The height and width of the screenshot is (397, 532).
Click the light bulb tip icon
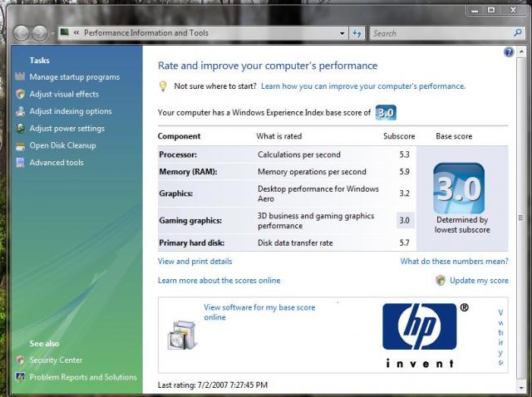[163, 86]
